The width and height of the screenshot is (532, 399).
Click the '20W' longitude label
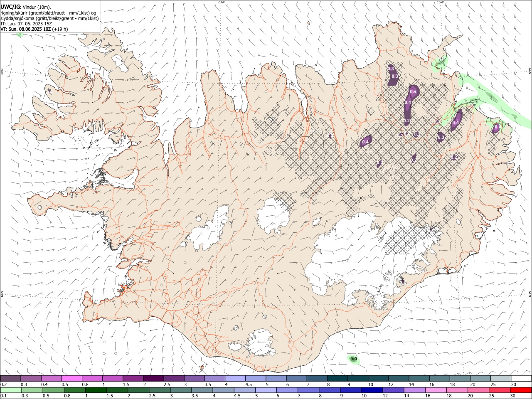coord(221,2)
